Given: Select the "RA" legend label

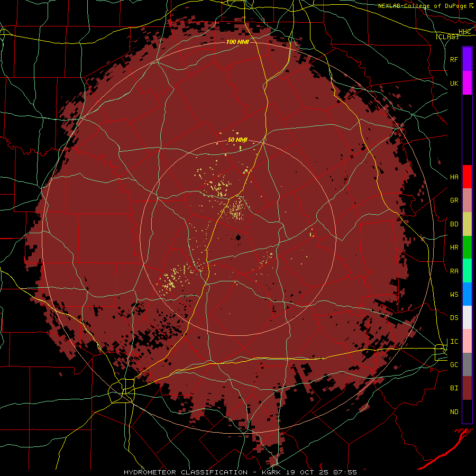Looking at the screenshot, I should click(x=454, y=271).
